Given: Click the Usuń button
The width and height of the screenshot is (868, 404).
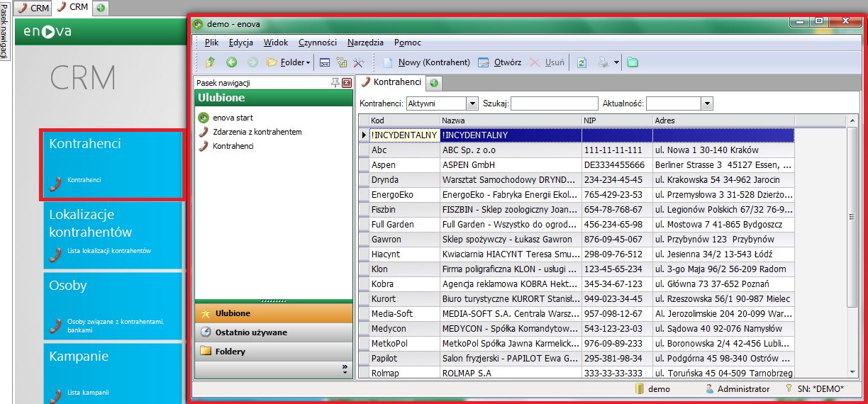Looking at the screenshot, I should (x=547, y=62).
